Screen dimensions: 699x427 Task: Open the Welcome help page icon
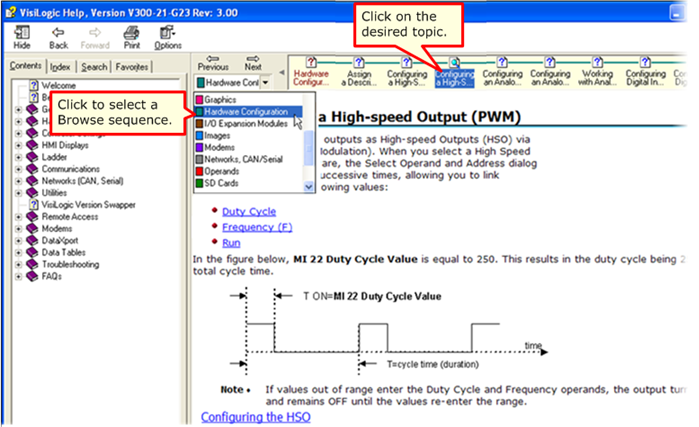[34, 85]
